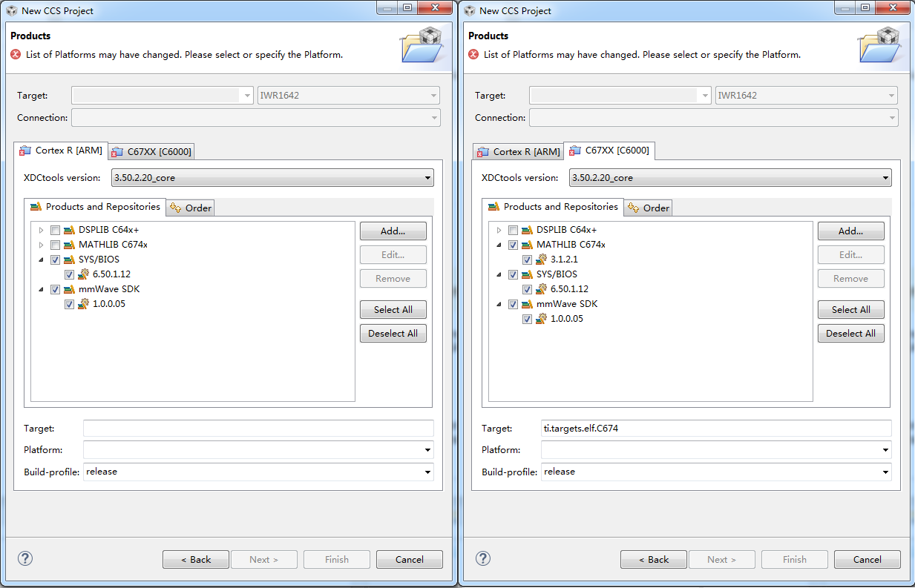Switch to Order tab in left dialog
Image resolution: width=915 pixels, height=588 pixels.
[x=191, y=208]
